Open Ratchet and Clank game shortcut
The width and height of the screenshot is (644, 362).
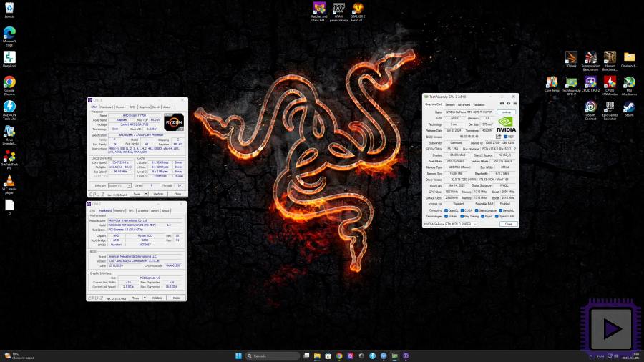(319, 12)
